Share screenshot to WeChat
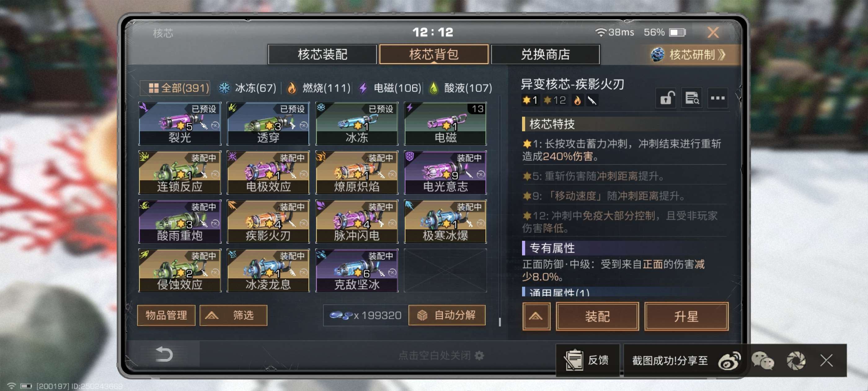Image resolution: width=868 pixels, height=391 pixels. pos(763,360)
